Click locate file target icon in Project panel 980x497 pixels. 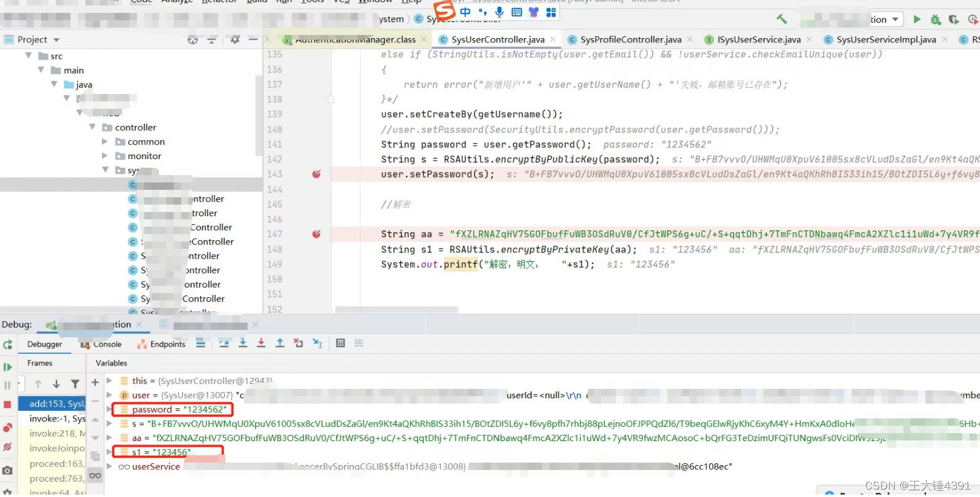[193, 40]
